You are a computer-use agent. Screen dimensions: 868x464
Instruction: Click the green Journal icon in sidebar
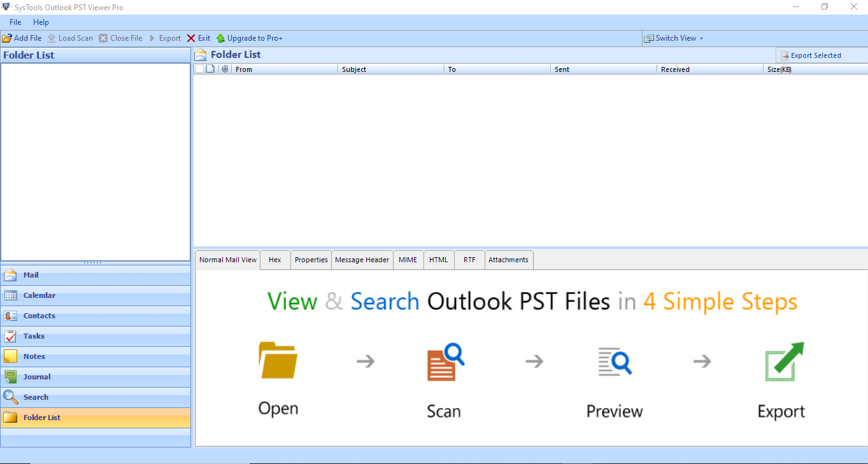click(10, 377)
